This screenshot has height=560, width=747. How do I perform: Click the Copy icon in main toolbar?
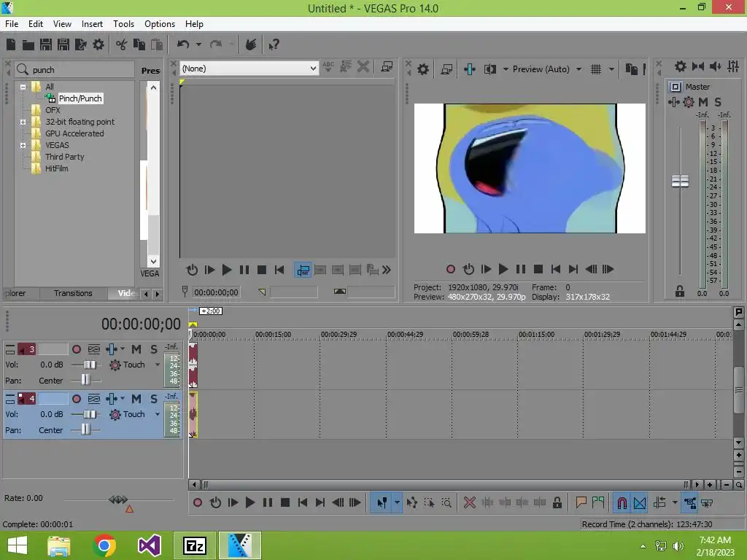[139, 44]
